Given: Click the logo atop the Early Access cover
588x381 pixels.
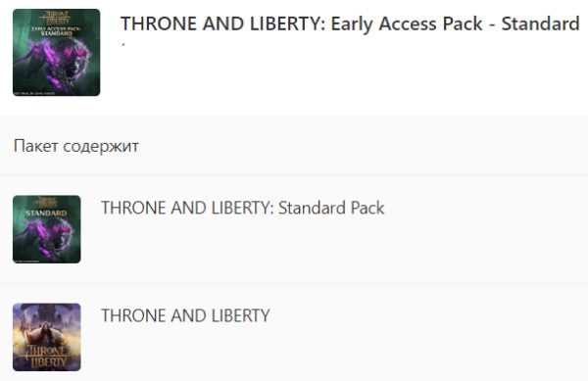Looking at the screenshot, I should click(x=56, y=18).
